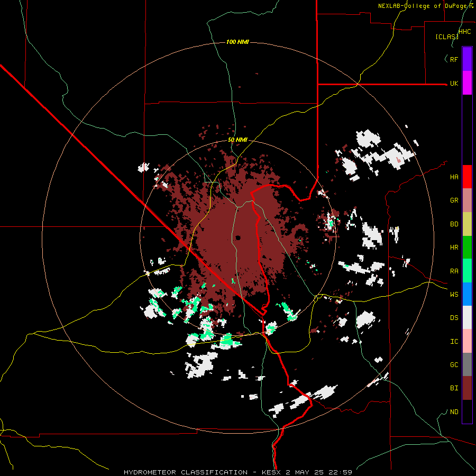The width and height of the screenshot is (476, 476).
Task: Click the DS legend label
Action: pyautogui.click(x=454, y=318)
